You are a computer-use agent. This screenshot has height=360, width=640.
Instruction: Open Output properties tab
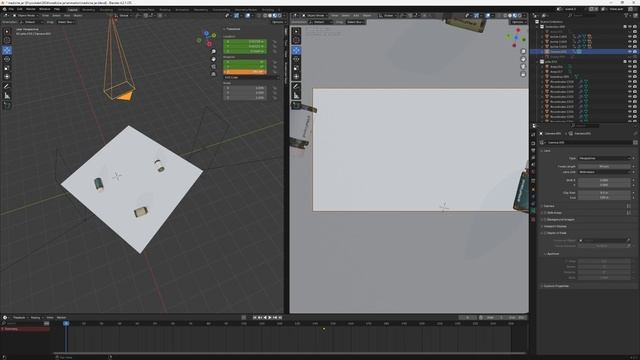tap(533, 151)
